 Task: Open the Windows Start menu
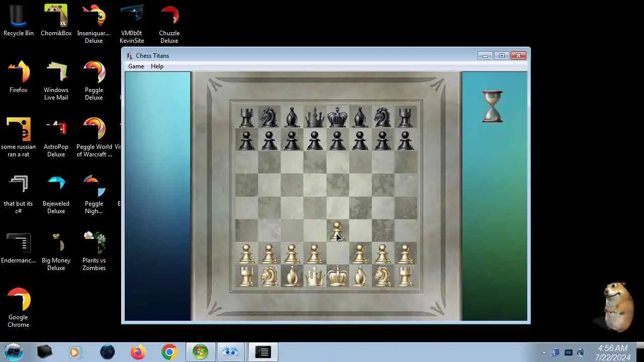point(14,352)
